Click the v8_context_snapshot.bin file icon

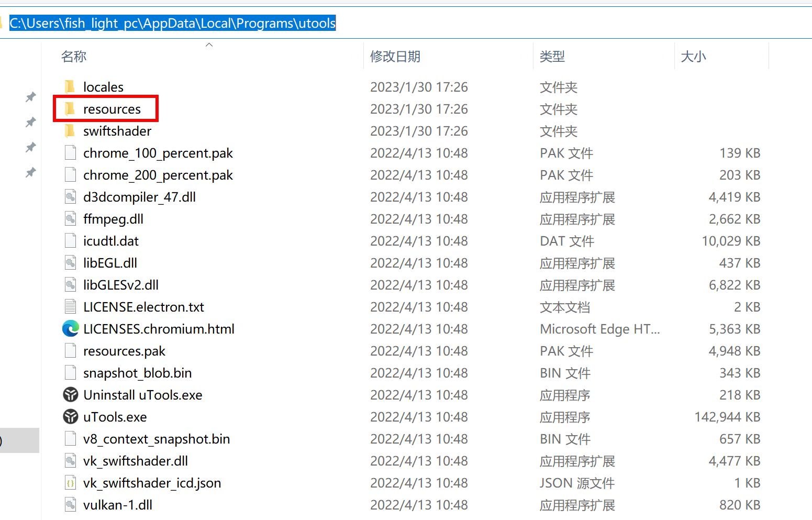pos(70,438)
